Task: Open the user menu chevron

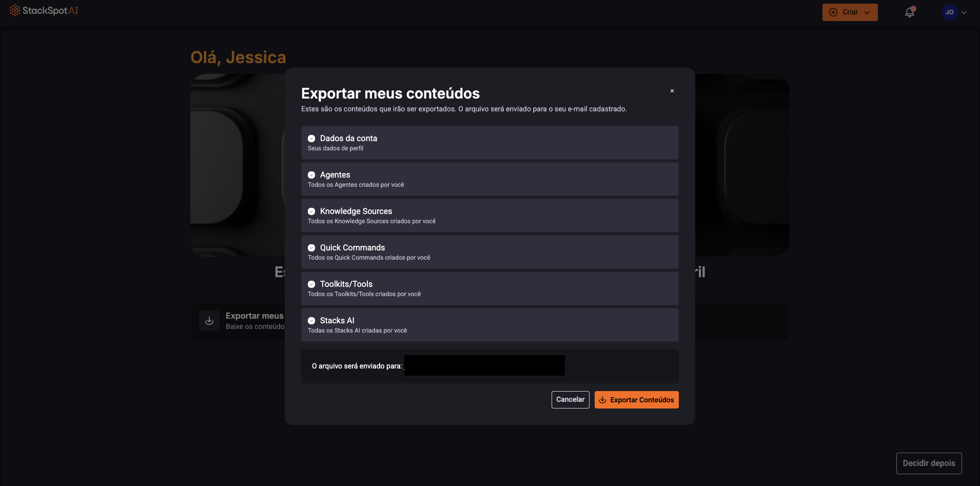Action: [x=964, y=13]
